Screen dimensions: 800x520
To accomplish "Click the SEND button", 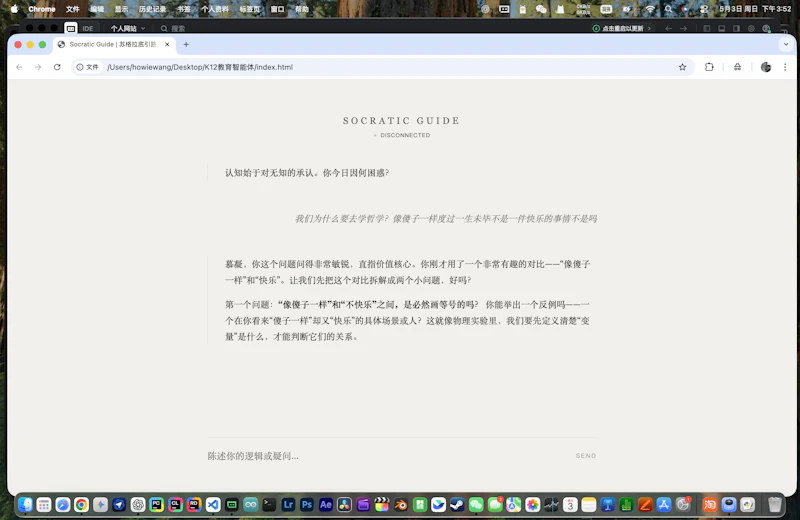I will click(586, 456).
